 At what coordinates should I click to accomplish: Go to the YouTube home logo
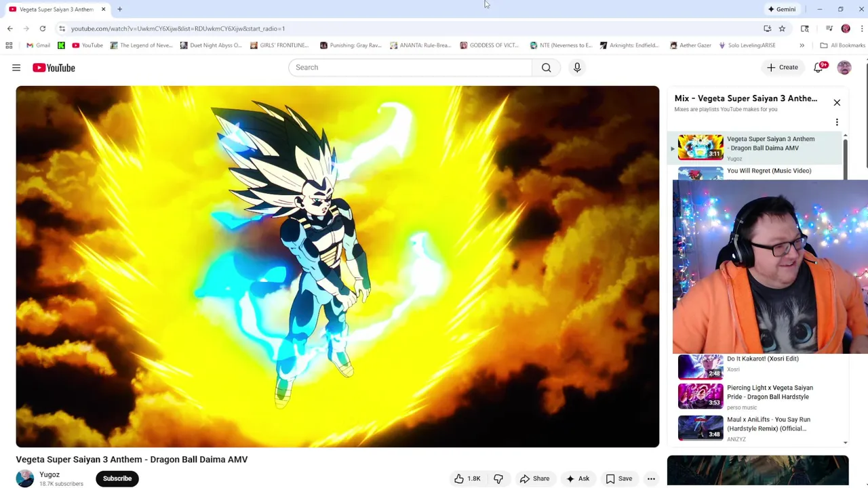pyautogui.click(x=54, y=68)
